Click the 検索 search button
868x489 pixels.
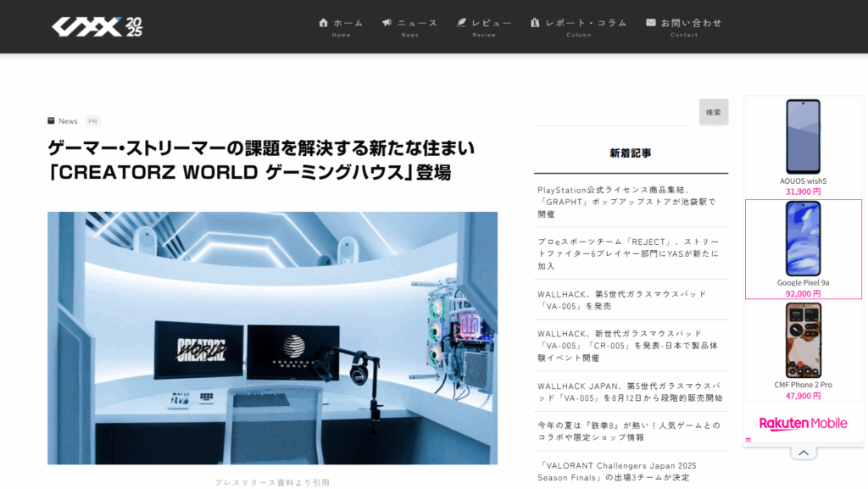coord(714,113)
